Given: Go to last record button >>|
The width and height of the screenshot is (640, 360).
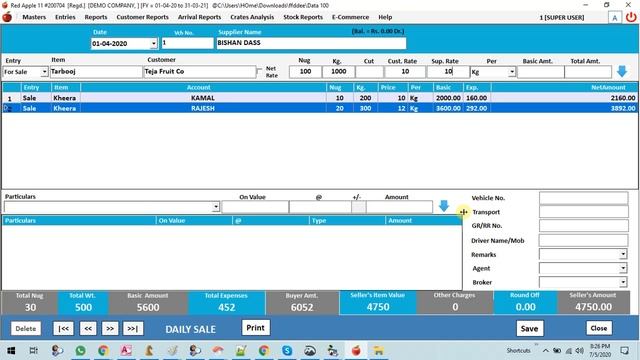Looking at the screenshot, I should pos(133,329).
